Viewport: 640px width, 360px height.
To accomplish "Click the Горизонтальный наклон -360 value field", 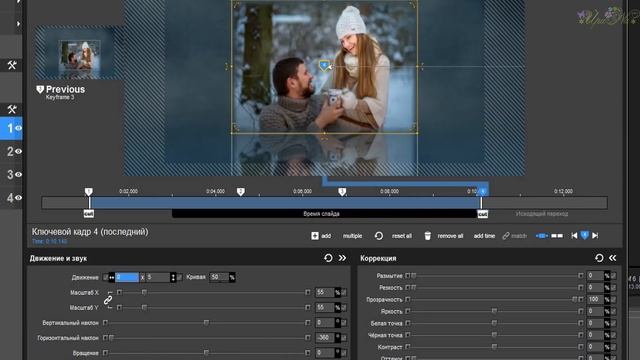I will tap(325, 338).
